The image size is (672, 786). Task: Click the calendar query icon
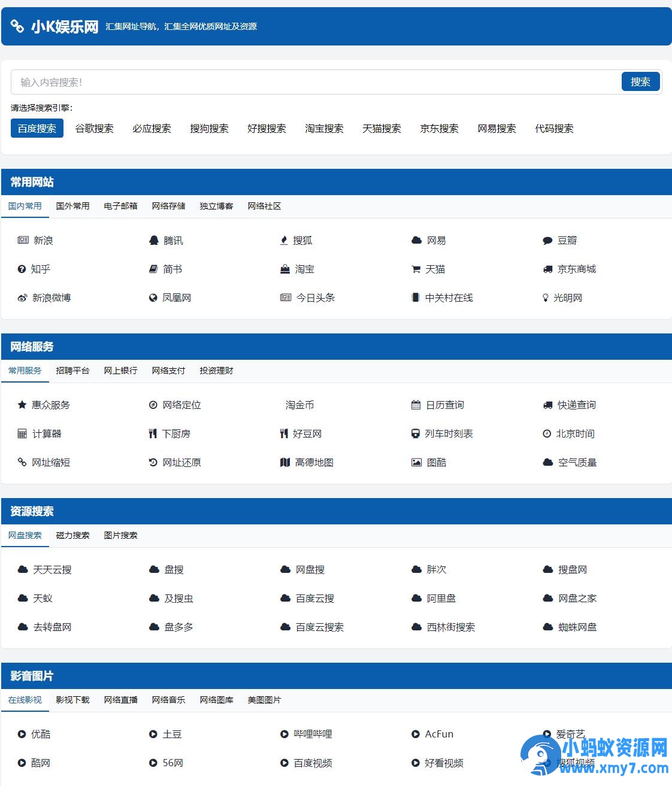(416, 405)
